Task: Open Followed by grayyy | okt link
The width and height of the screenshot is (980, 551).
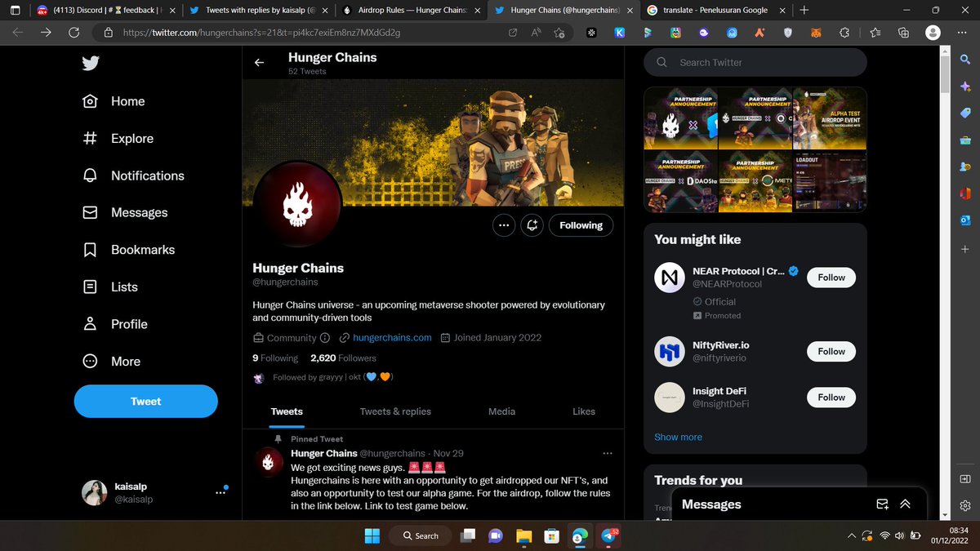Action: click(x=332, y=377)
